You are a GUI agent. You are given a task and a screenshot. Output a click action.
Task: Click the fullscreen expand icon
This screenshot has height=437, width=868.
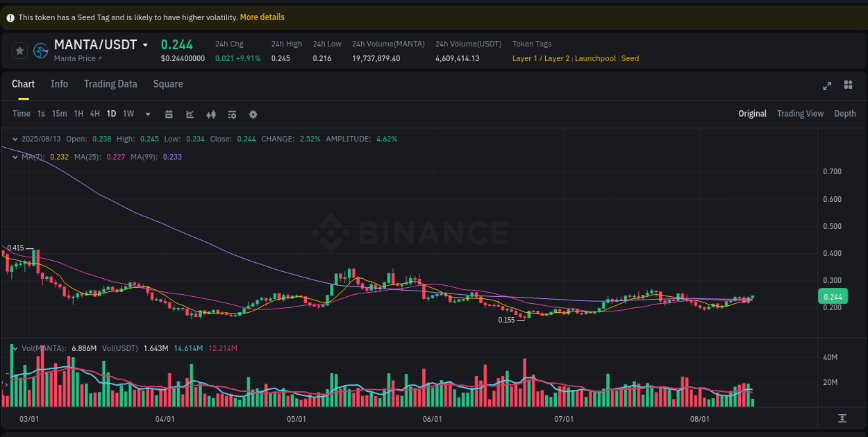pos(827,85)
